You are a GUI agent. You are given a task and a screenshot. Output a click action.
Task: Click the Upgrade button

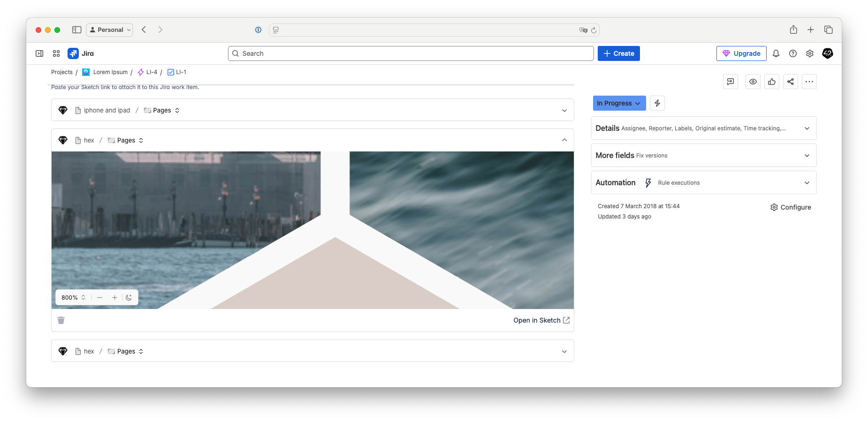tap(741, 53)
